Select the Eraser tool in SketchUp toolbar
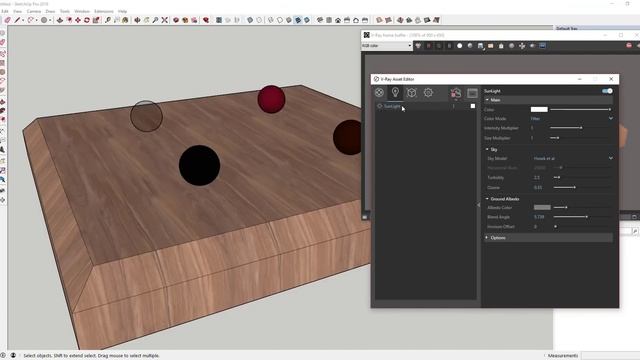This screenshot has width=640, height=360. point(7,20)
